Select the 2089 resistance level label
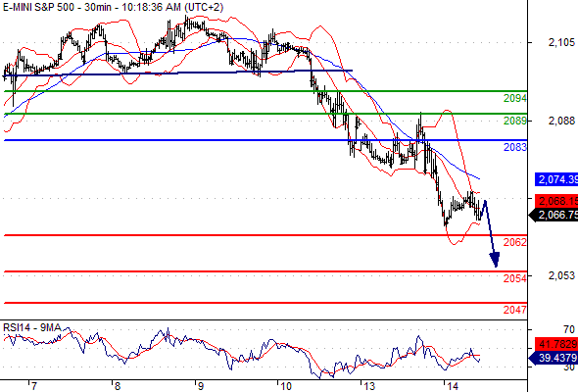Image resolution: width=578 pixels, height=392 pixels. [515, 121]
